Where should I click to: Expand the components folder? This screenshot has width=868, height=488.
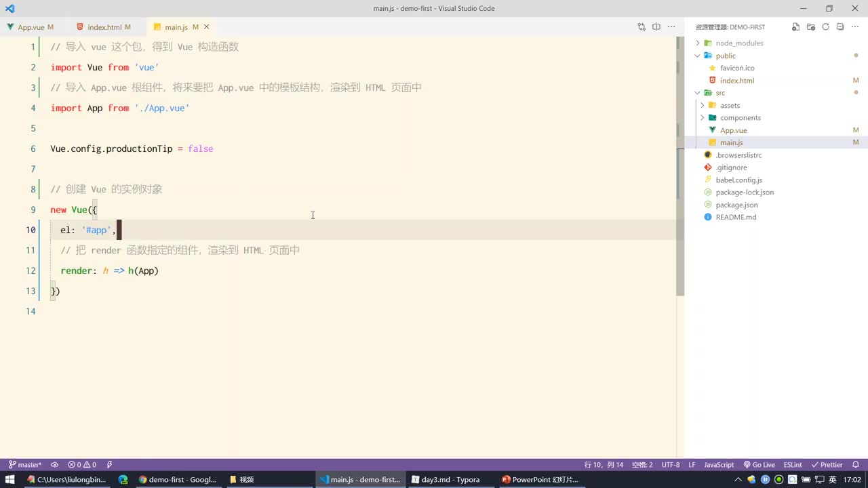point(702,118)
